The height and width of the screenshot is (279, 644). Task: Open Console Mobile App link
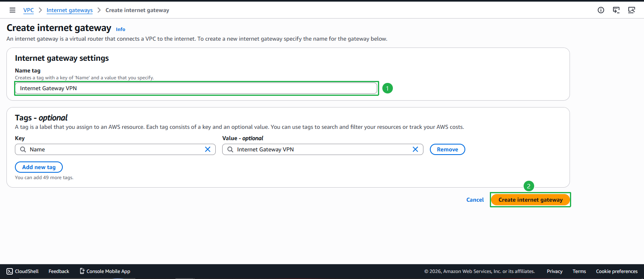coord(105,271)
